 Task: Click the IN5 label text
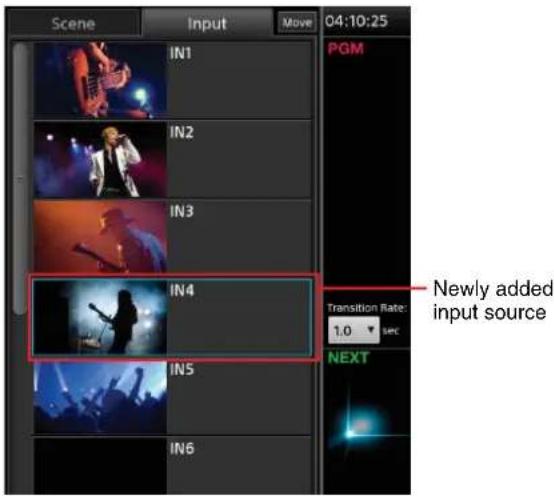(x=182, y=370)
